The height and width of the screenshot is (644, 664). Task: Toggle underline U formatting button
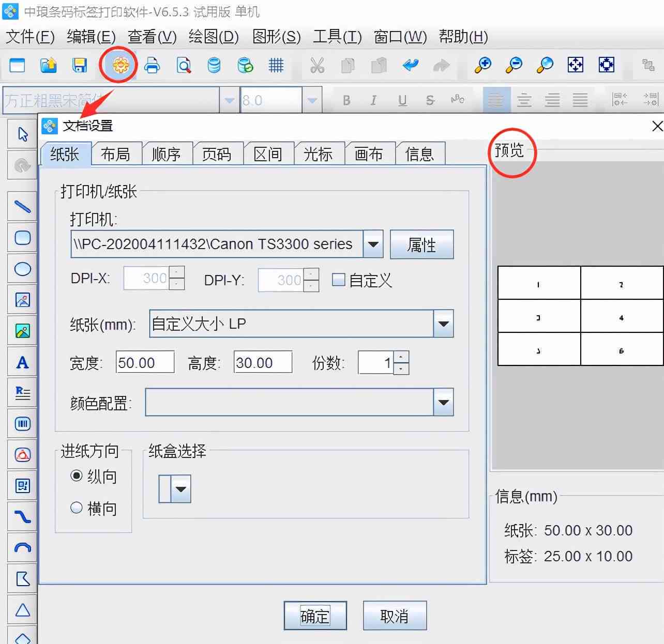click(x=402, y=100)
